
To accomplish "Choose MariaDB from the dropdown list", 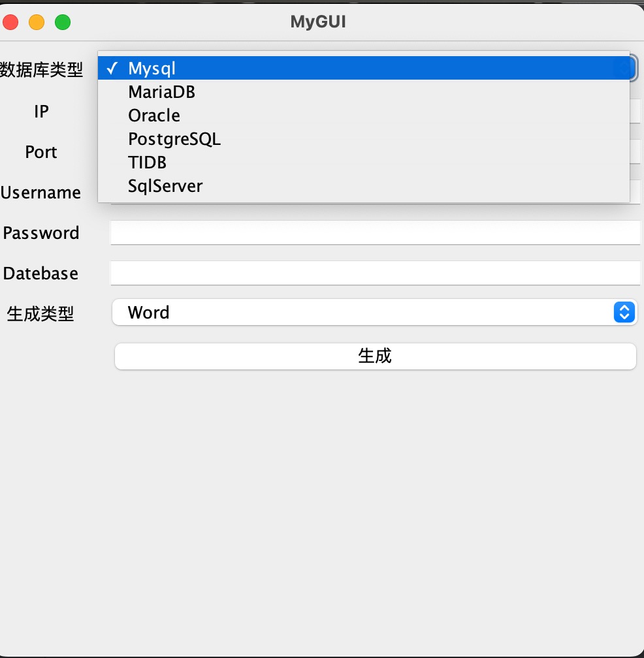I will 364,92.
